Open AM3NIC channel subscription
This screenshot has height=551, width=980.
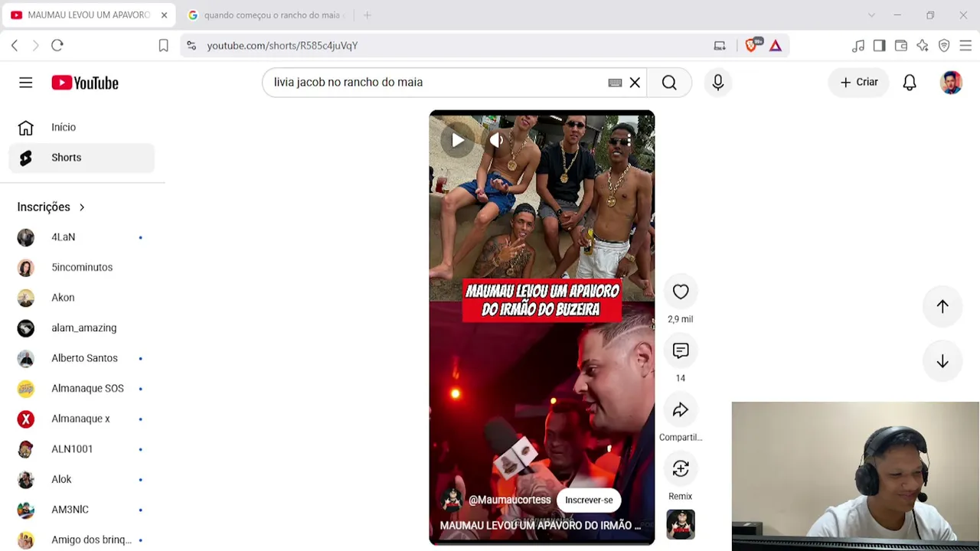82,510
